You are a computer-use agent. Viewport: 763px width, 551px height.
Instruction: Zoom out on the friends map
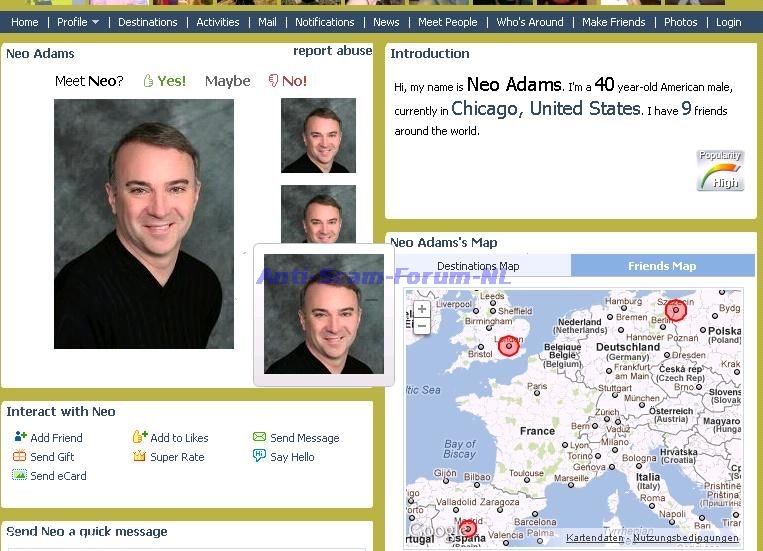coord(422,327)
